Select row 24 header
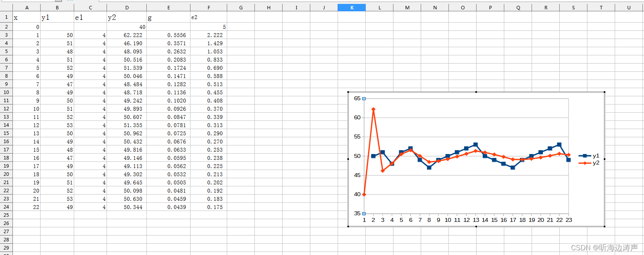644x255 pixels. tap(6, 207)
